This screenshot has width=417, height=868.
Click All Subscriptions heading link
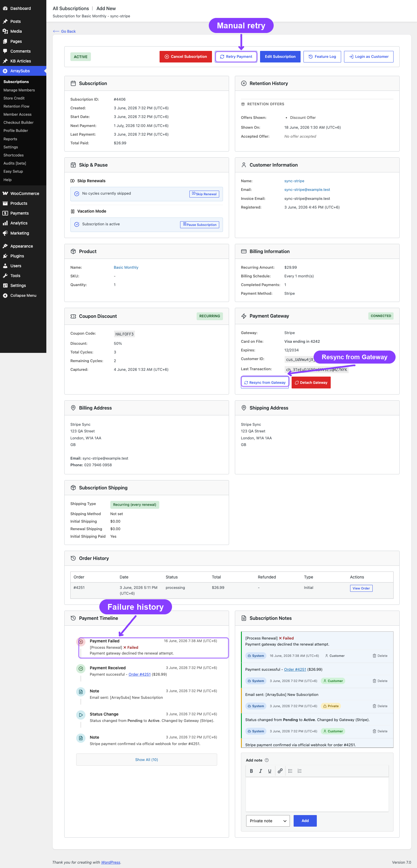coord(71,8)
